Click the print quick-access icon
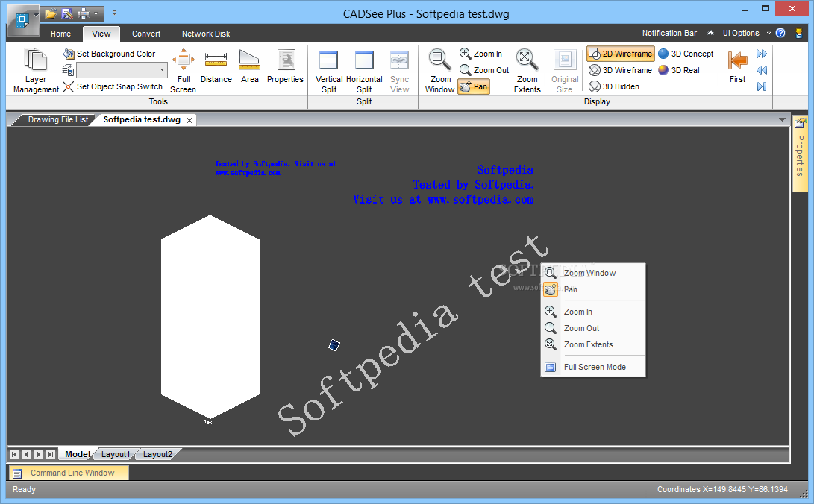 tap(83, 14)
